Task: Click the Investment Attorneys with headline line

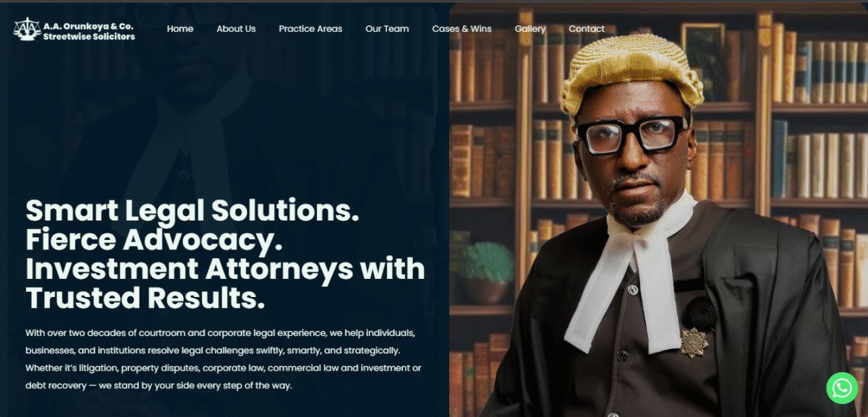Action: [225, 269]
